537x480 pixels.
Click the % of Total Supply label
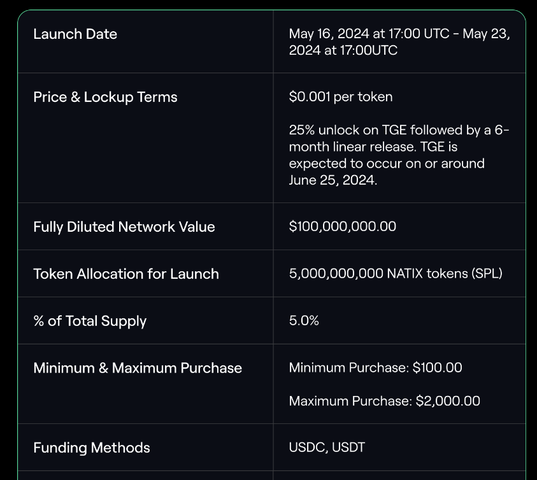tap(90, 321)
